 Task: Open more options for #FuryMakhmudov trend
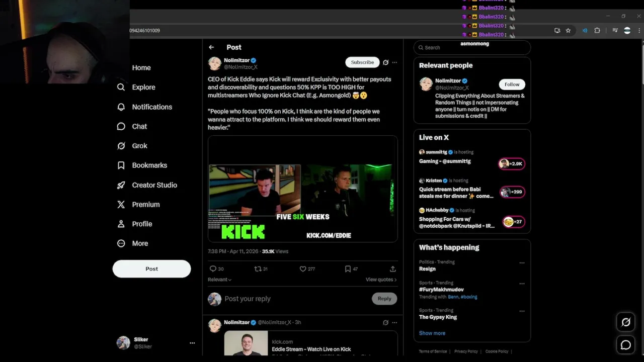tap(522, 284)
